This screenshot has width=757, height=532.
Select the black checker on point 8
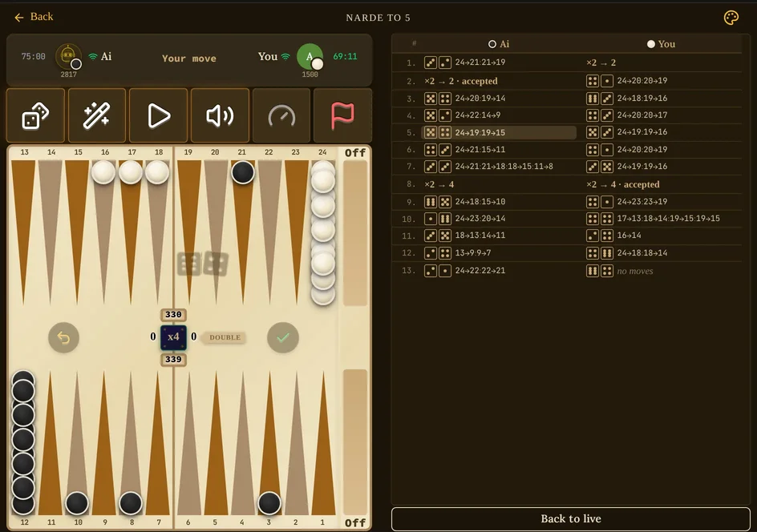click(x=131, y=503)
